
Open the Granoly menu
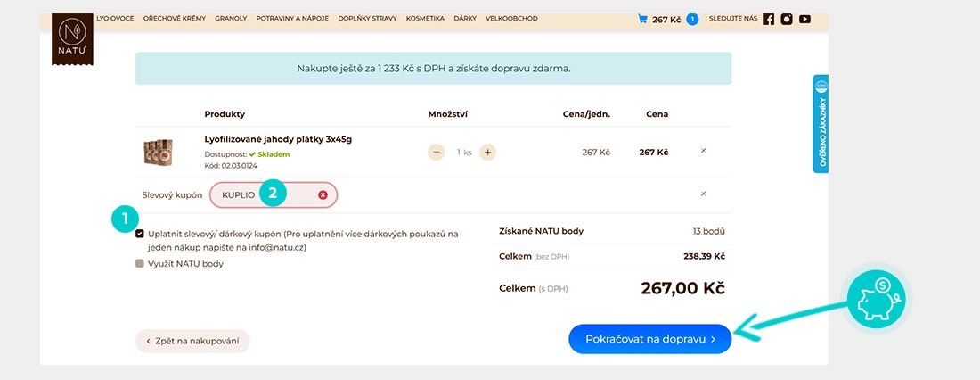point(231,19)
